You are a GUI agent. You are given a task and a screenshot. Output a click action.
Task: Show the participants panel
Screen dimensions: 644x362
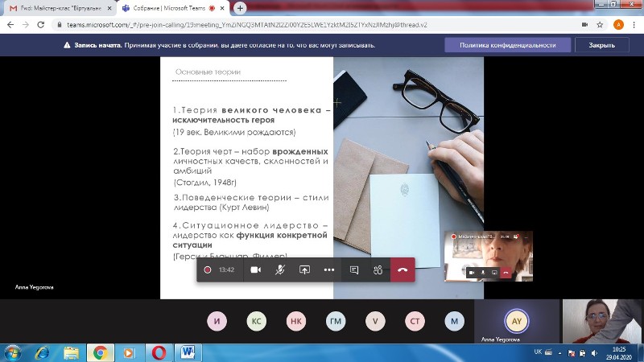[377, 270]
